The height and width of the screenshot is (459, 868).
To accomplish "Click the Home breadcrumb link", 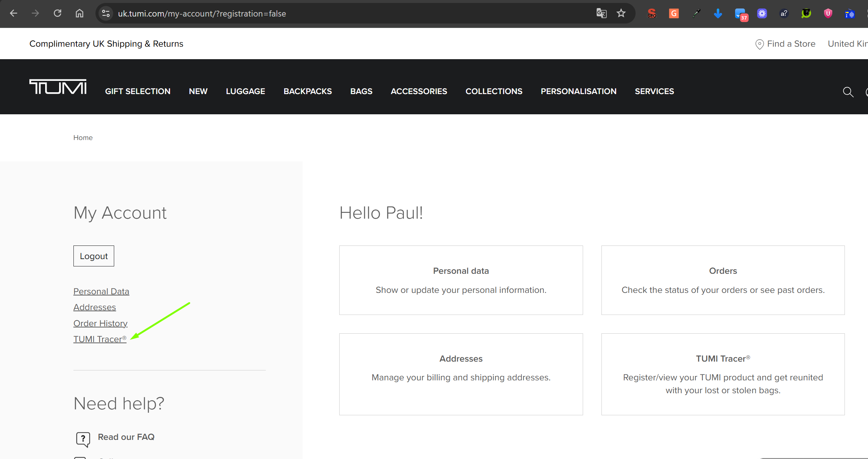I will pos(83,137).
